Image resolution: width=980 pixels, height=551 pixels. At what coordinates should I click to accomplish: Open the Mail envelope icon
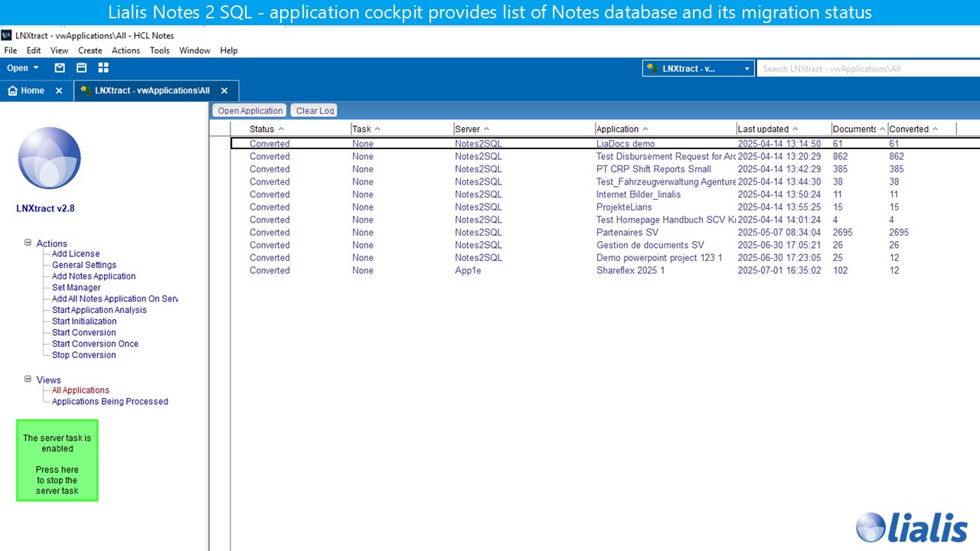(60, 68)
